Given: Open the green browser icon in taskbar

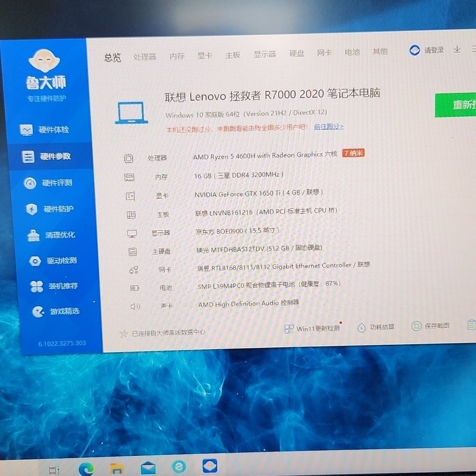Looking at the screenshot, I should tap(179, 466).
